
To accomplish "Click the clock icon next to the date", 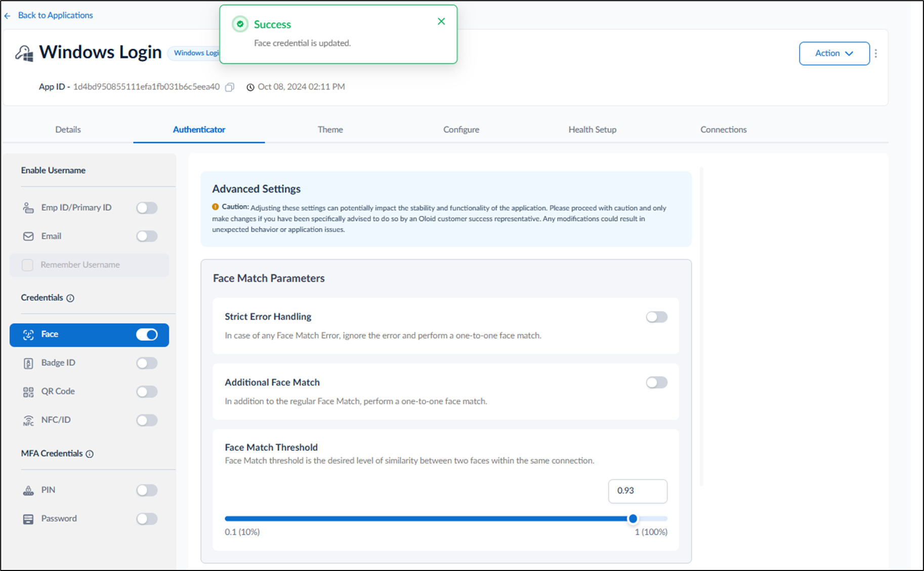I will pos(250,87).
